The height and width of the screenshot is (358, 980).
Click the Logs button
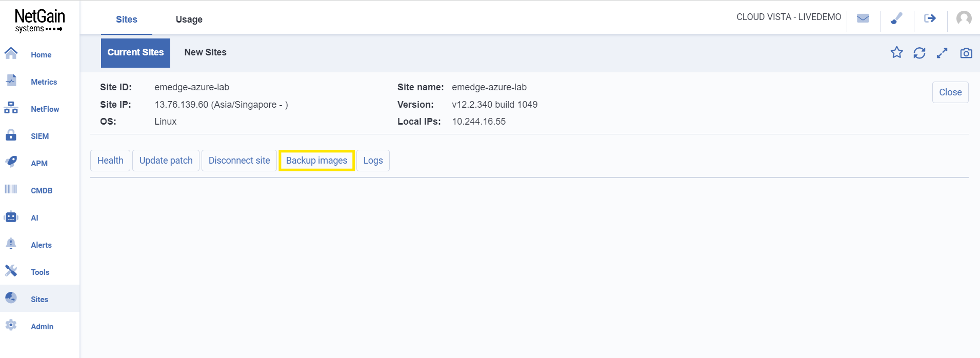373,161
